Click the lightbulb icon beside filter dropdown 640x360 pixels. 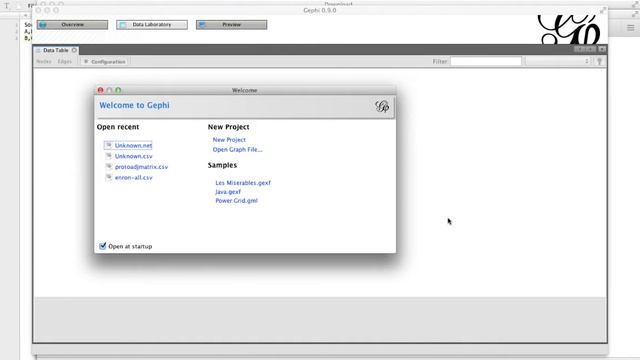tap(600, 61)
